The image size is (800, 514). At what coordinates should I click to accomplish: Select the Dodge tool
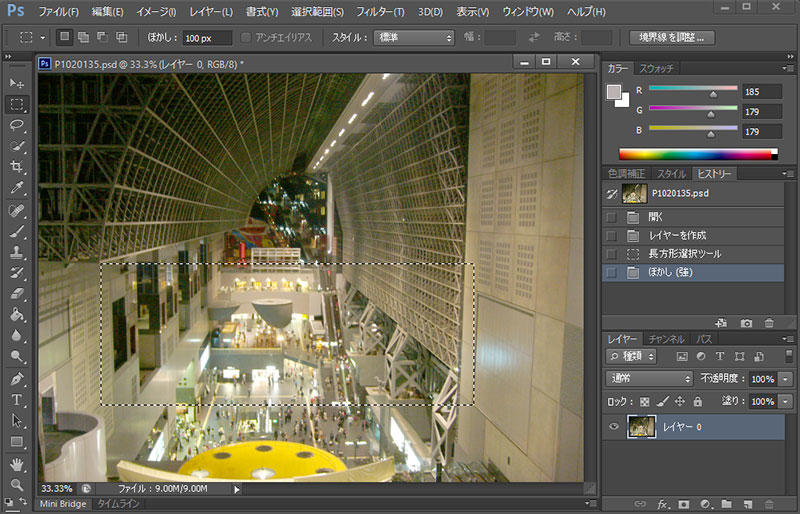(x=17, y=356)
